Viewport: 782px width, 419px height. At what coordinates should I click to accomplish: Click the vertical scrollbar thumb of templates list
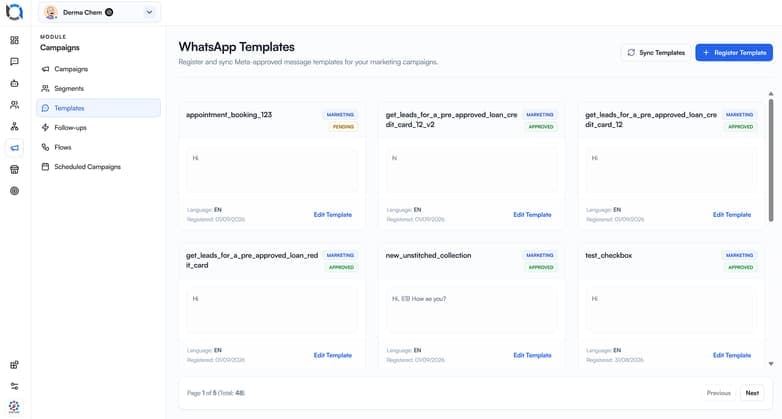coord(771,160)
